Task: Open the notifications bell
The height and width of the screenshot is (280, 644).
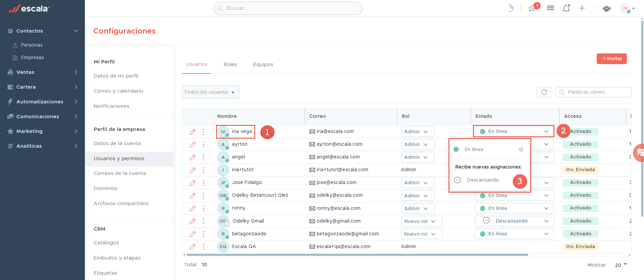Action: [566, 8]
